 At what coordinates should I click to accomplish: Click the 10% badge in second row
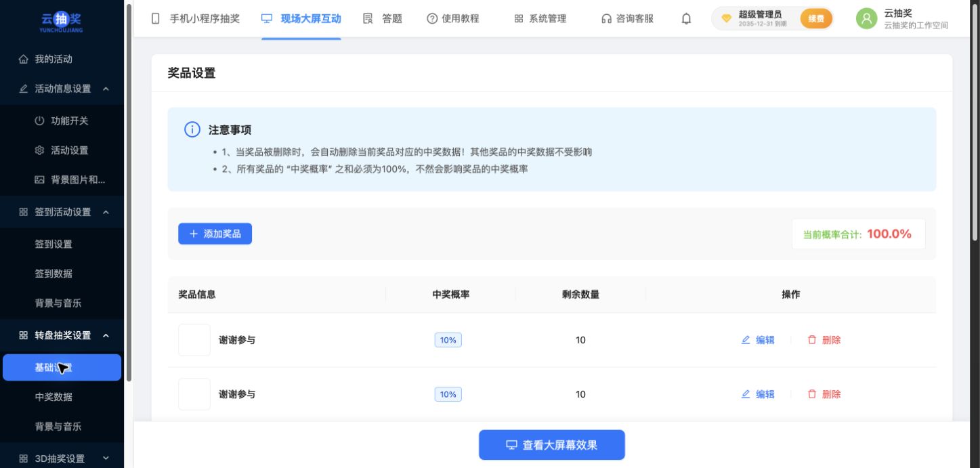[x=448, y=394]
